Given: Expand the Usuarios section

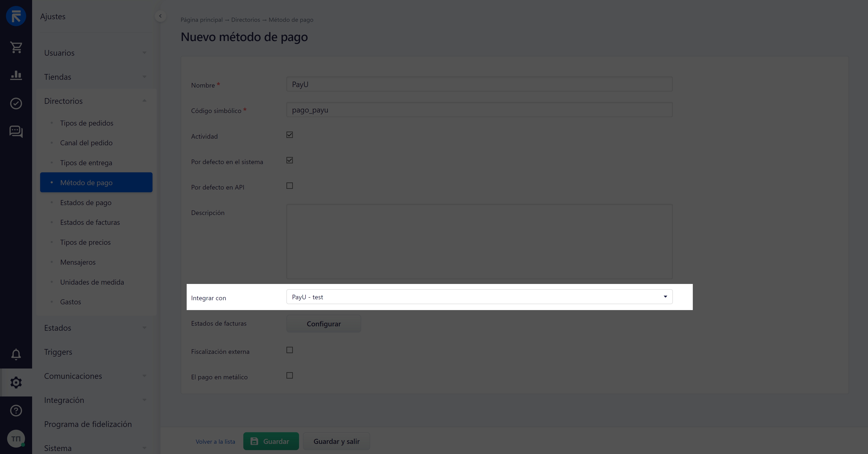Looking at the screenshot, I should coord(96,53).
